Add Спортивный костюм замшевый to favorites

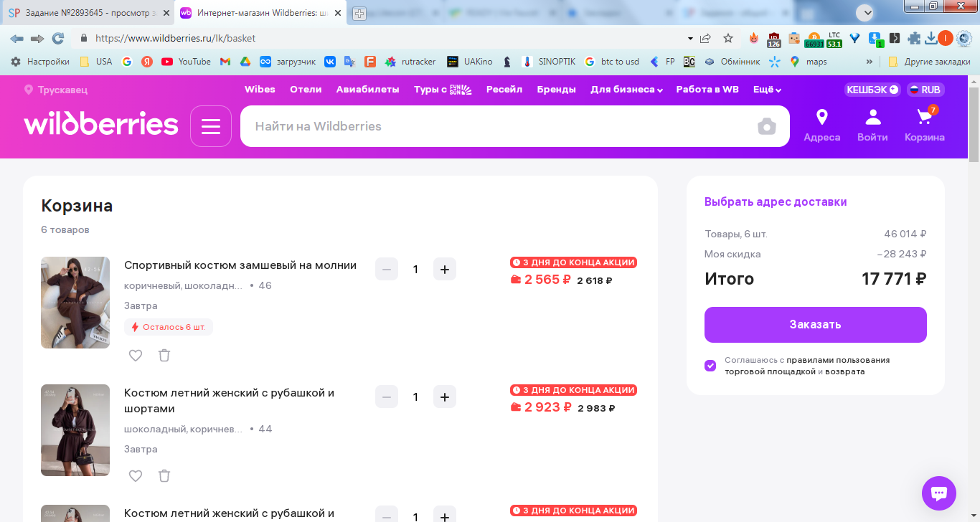pyautogui.click(x=136, y=355)
